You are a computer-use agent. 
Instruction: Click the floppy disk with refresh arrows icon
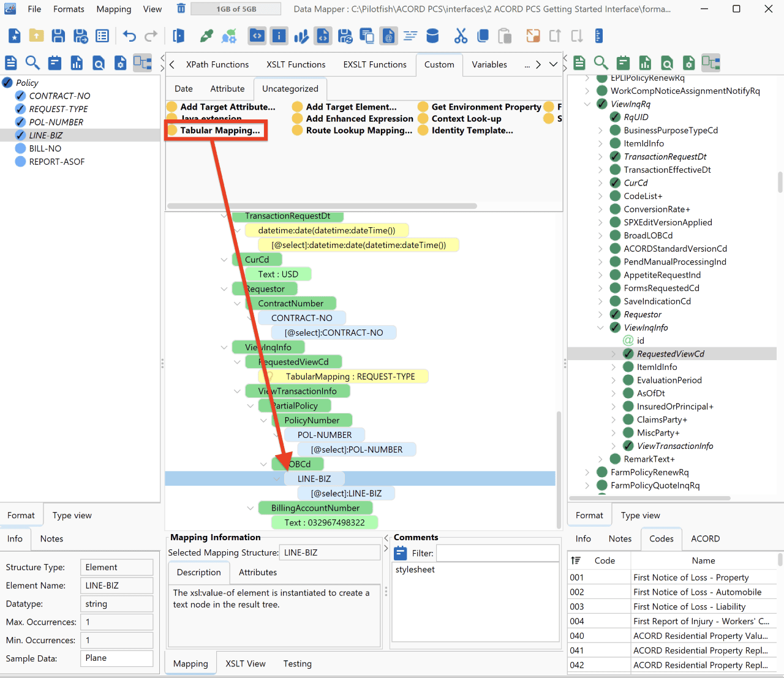pos(345,36)
